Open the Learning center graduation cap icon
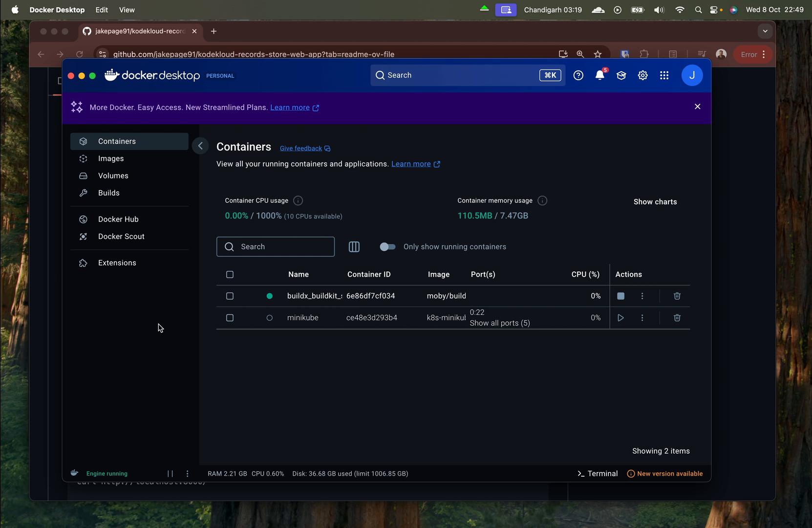Screen dimensions: 812x528 pos(621,75)
